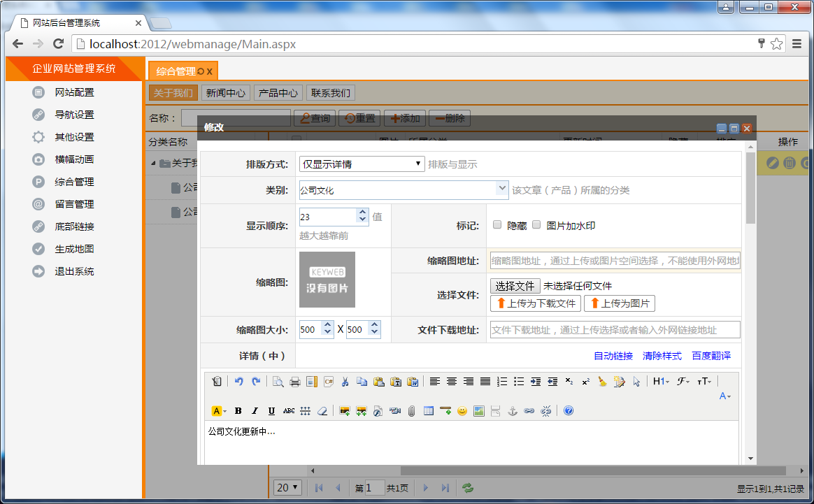The image size is (814, 504).
Task: Switch to the 产品中心 tab
Action: (x=278, y=93)
